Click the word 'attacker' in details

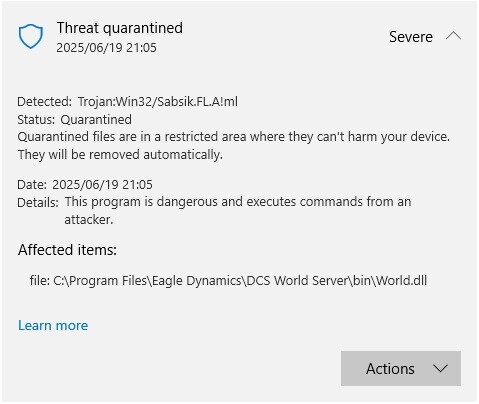click(x=89, y=220)
